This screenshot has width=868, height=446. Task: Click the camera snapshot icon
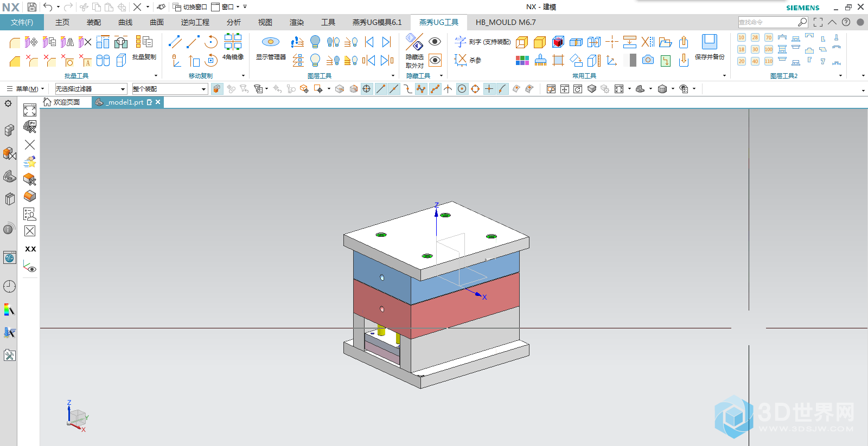coord(648,60)
